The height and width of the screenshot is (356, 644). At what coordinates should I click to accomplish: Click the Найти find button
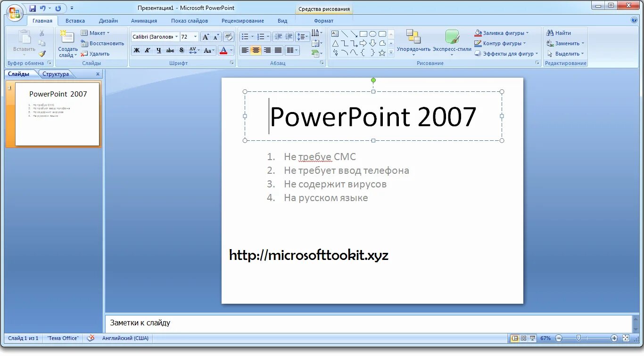pyautogui.click(x=559, y=33)
